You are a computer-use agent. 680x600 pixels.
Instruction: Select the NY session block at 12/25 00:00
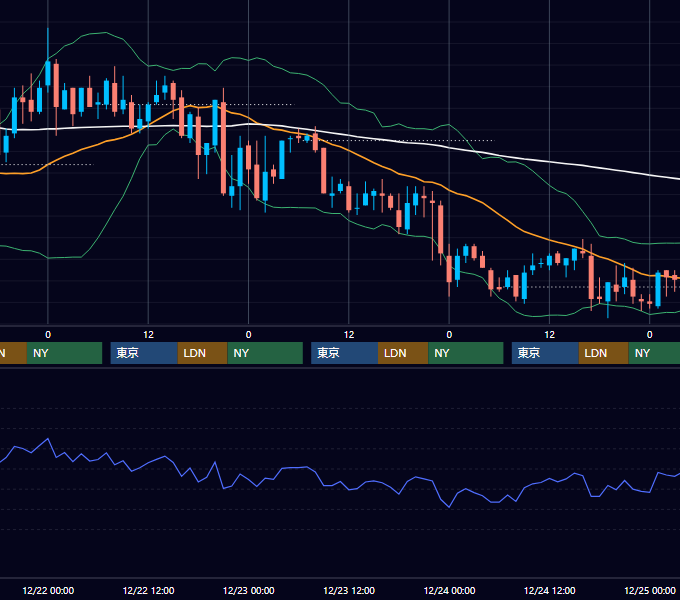click(654, 353)
